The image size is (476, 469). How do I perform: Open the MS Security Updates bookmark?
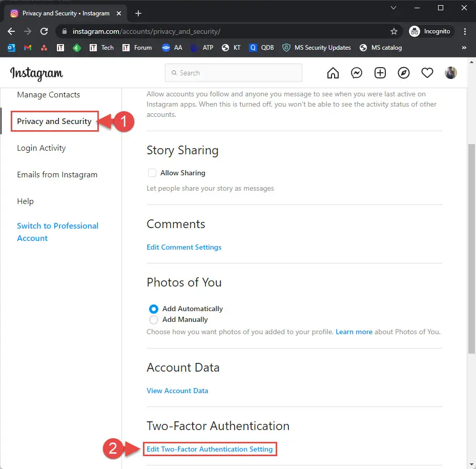pos(317,48)
